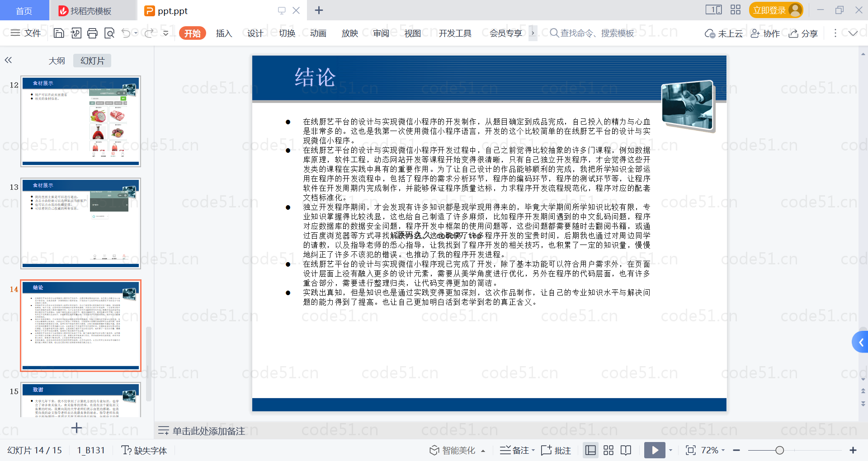Switch to normal view icon
The height and width of the screenshot is (461, 868).
pos(590,450)
